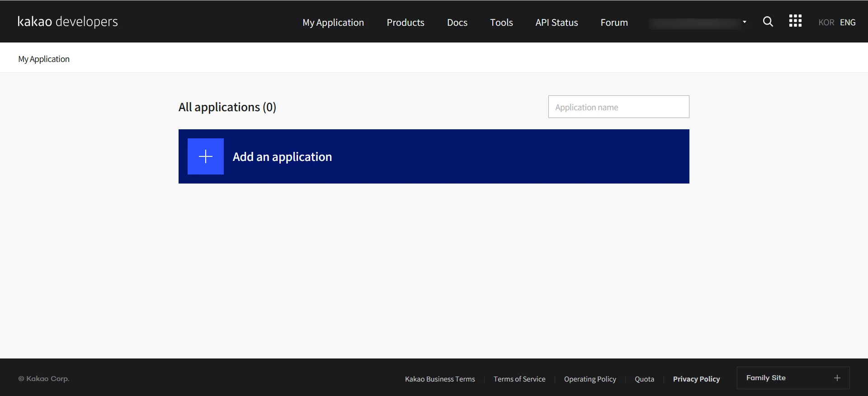
Task: Open Operating Policy link
Action: tap(590, 379)
